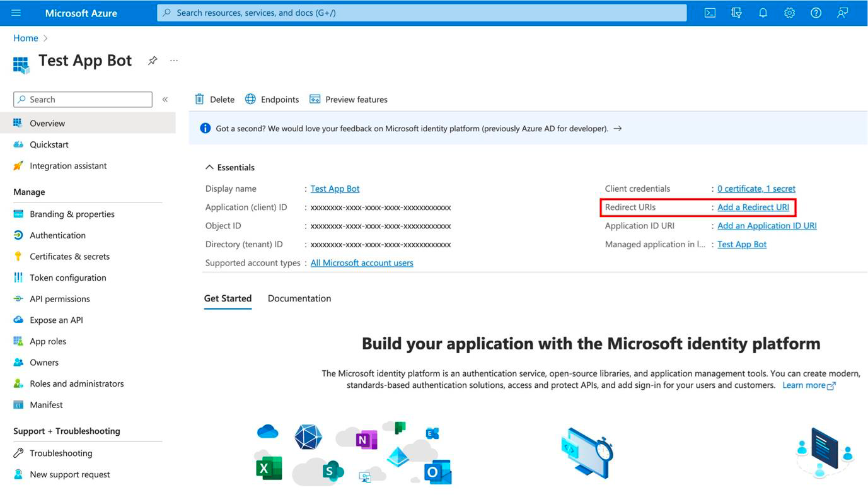Click the Endpoints globe icon
The width and height of the screenshot is (868, 497).
[x=250, y=99]
